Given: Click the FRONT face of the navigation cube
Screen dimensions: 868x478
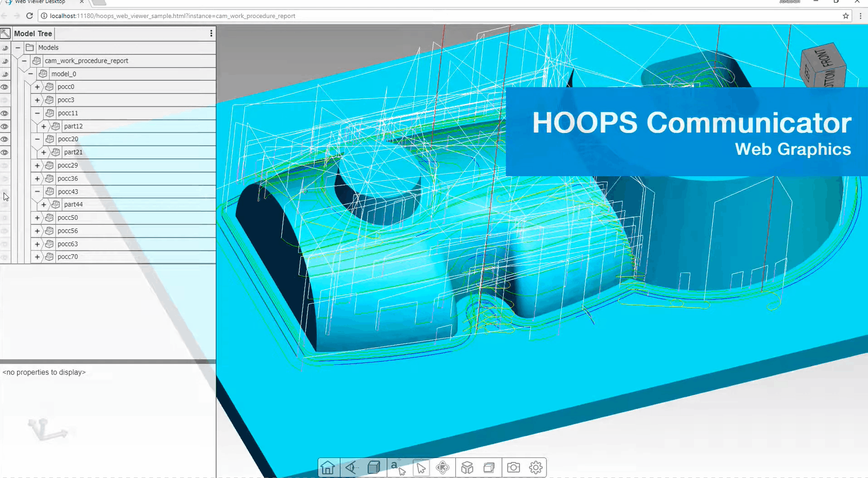Looking at the screenshot, I should click(824, 58).
